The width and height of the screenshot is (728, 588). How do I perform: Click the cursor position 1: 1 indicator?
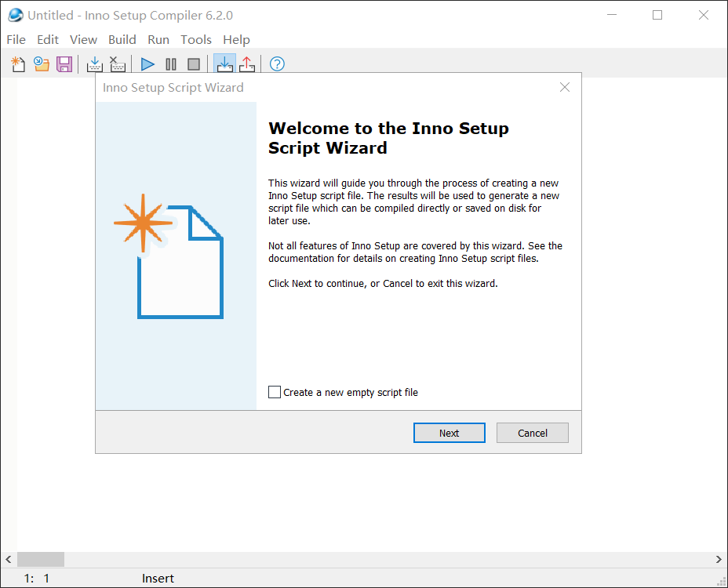click(37, 579)
